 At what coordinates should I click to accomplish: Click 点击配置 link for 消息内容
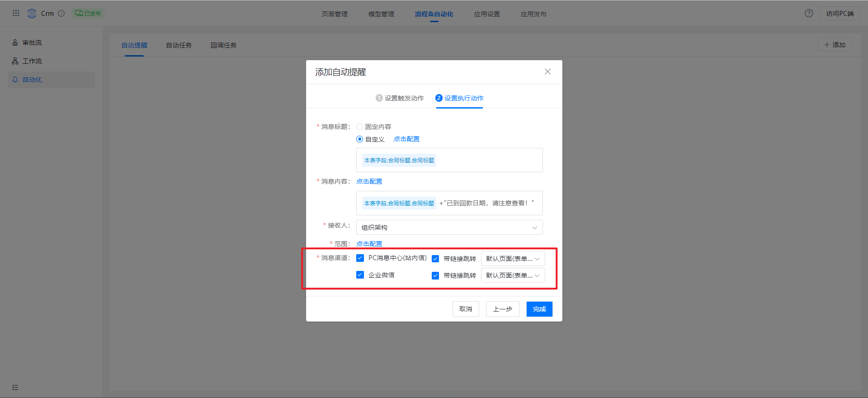pos(369,181)
